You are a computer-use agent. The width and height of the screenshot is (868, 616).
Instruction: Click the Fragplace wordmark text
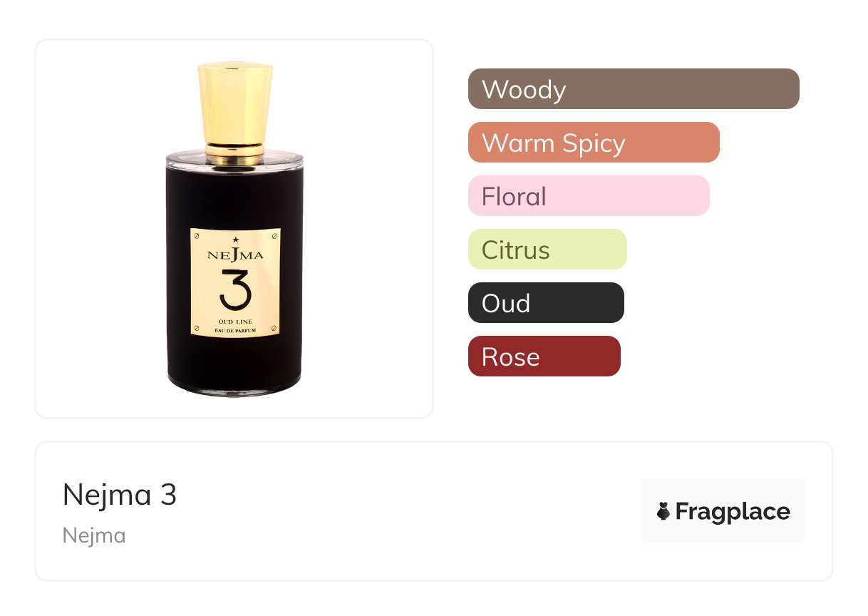point(733,512)
